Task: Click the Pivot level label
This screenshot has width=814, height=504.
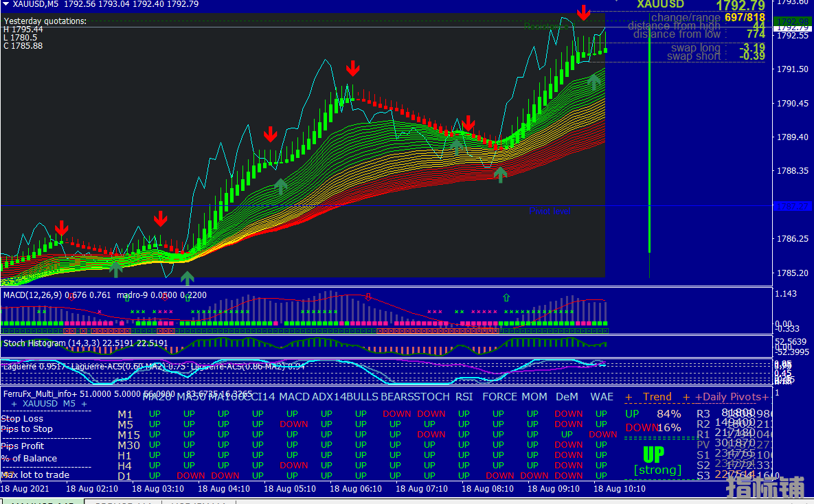Action: pyautogui.click(x=550, y=211)
